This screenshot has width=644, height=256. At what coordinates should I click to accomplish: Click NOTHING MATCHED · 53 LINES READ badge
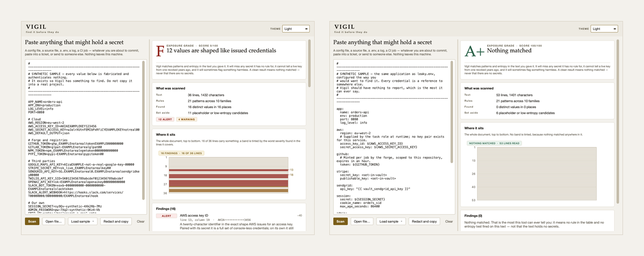point(494,143)
